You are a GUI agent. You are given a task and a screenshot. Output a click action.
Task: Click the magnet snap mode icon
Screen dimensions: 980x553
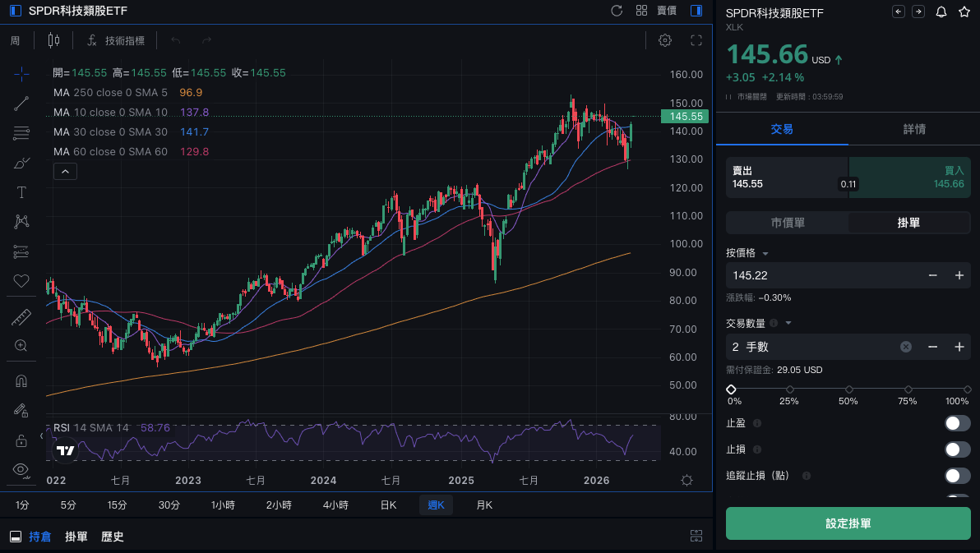pyautogui.click(x=21, y=381)
